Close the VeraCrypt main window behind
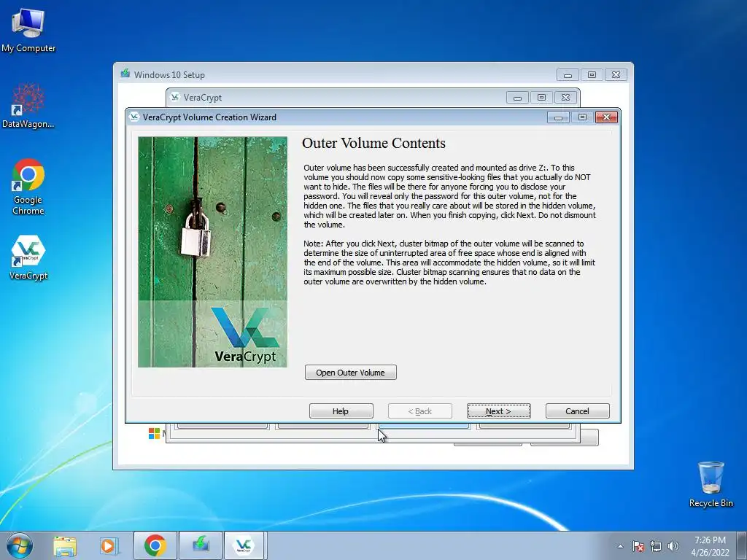Viewport: 747px width, 560px height. (565, 98)
